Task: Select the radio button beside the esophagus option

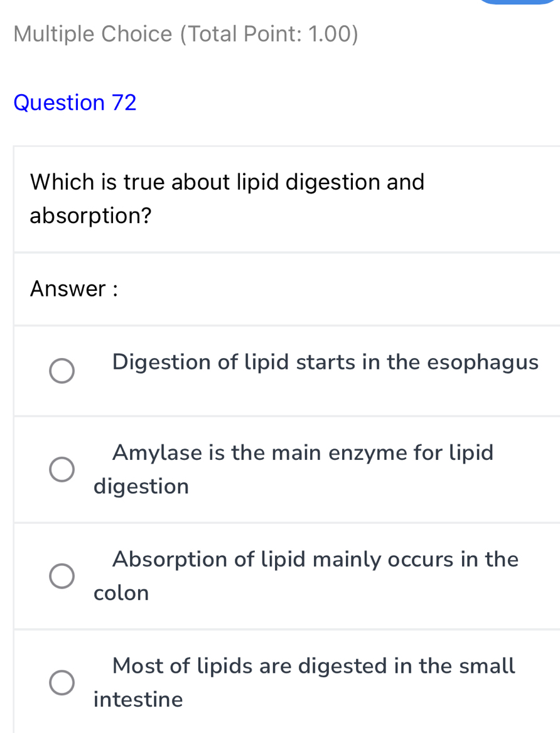Action: coord(62,371)
